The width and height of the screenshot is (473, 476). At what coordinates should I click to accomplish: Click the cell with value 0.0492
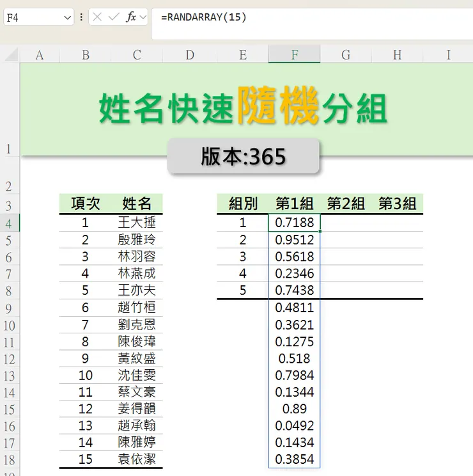tap(295, 425)
